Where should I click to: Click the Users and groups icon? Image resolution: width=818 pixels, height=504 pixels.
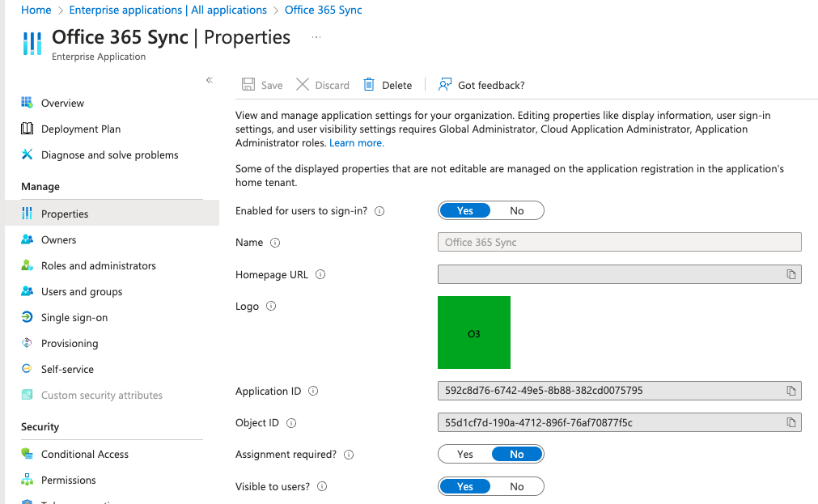[28, 291]
